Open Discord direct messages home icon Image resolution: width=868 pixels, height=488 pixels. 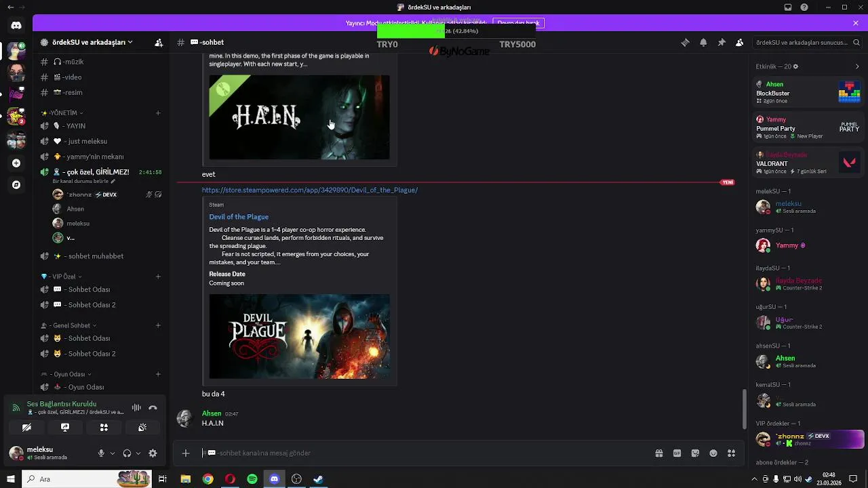click(x=16, y=26)
